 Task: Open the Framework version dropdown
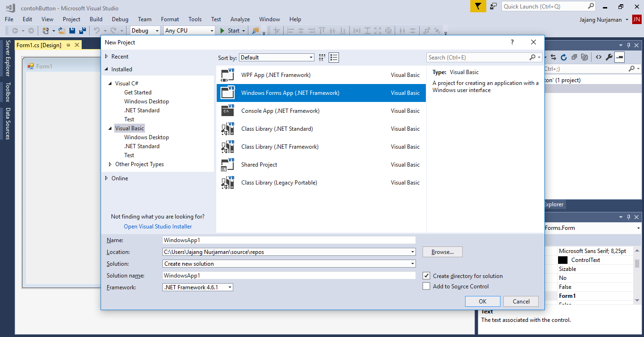point(229,286)
